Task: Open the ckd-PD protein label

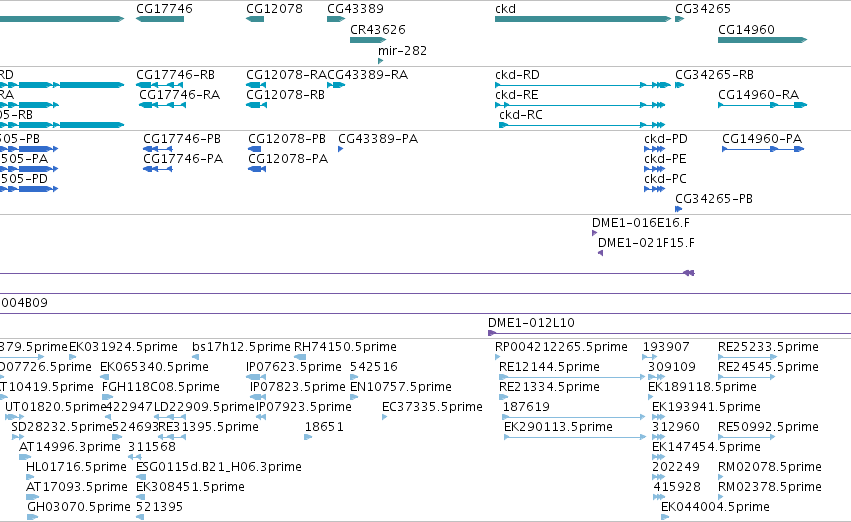Action: [666, 138]
